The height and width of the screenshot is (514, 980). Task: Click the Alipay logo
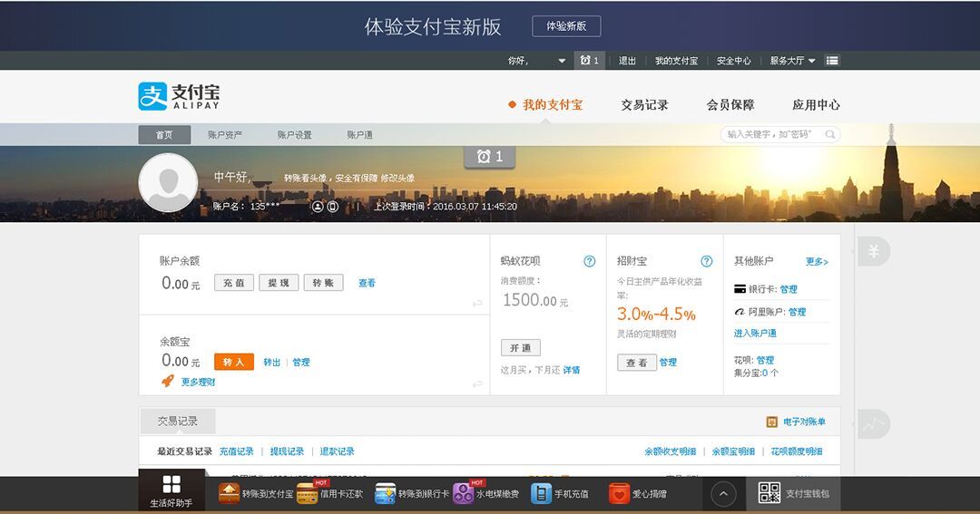coord(179,96)
